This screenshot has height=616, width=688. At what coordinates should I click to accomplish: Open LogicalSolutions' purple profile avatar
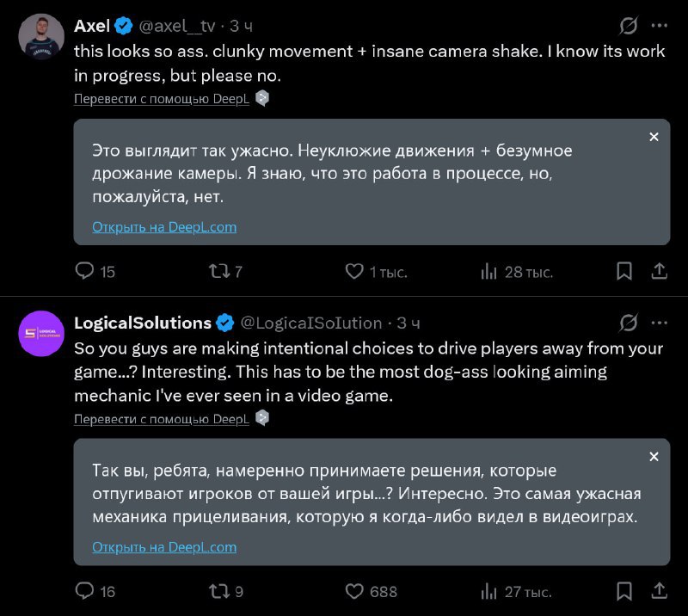(x=41, y=333)
